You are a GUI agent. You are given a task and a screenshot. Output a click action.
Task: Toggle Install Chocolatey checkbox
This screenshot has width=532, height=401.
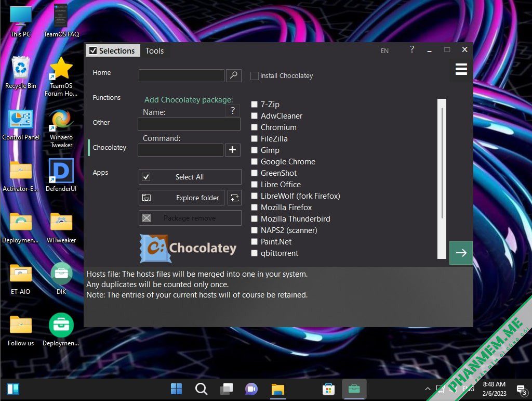(255, 76)
